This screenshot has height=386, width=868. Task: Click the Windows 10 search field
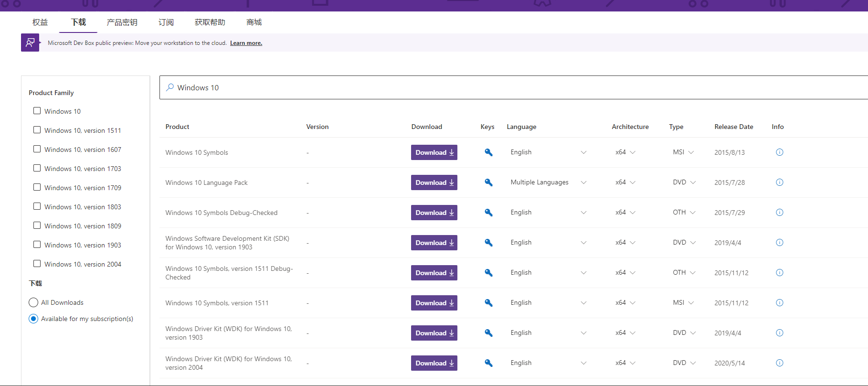point(514,87)
